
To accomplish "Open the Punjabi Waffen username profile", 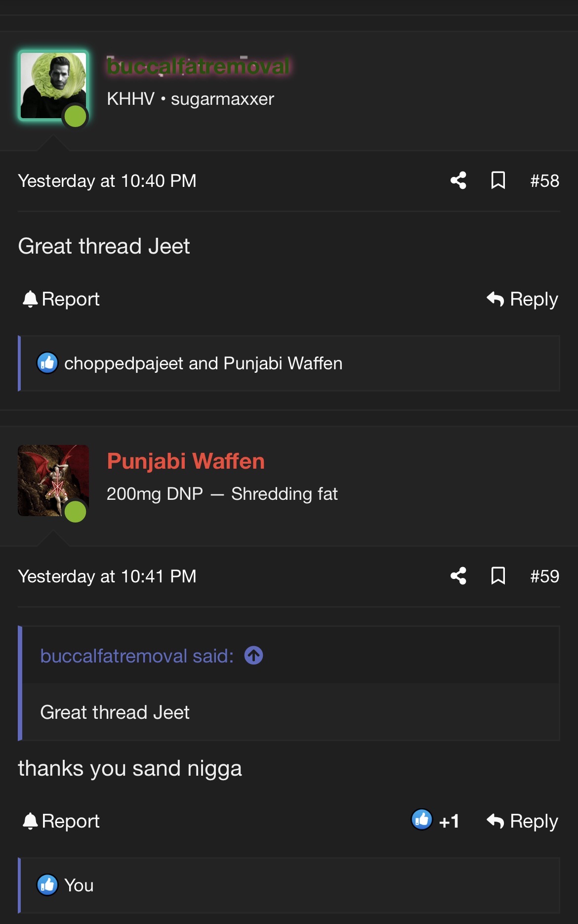I will (x=186, y=461).
